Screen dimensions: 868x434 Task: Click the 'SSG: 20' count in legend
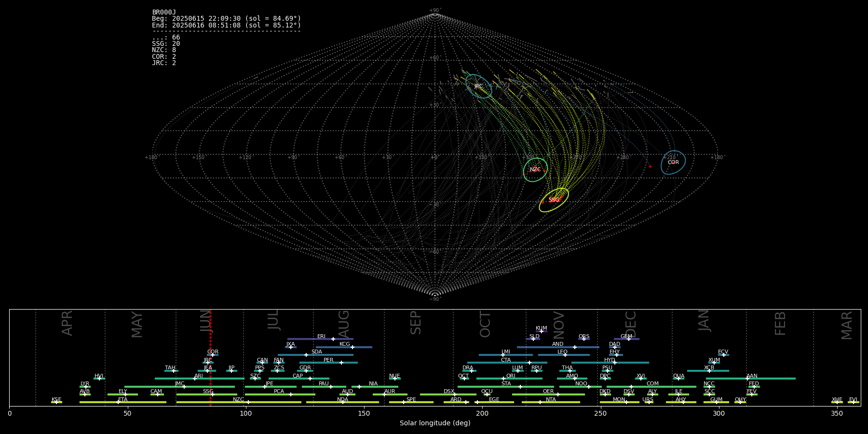click(166, 44)
